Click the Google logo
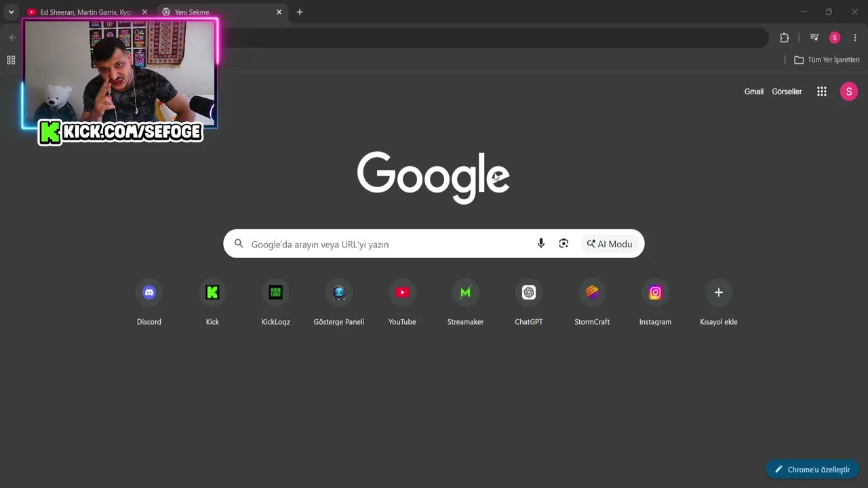This screenshot has width=868, height=488. pos(433,178)
